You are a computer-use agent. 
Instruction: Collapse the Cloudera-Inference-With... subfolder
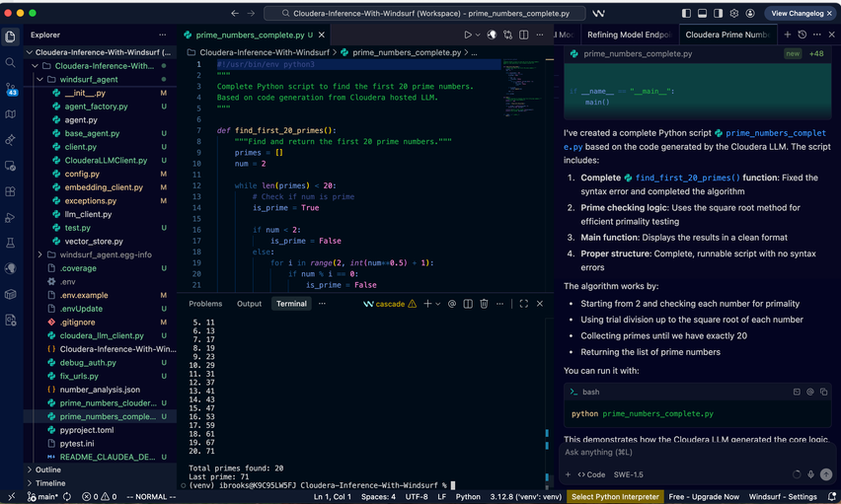click(x=35, y=66)
